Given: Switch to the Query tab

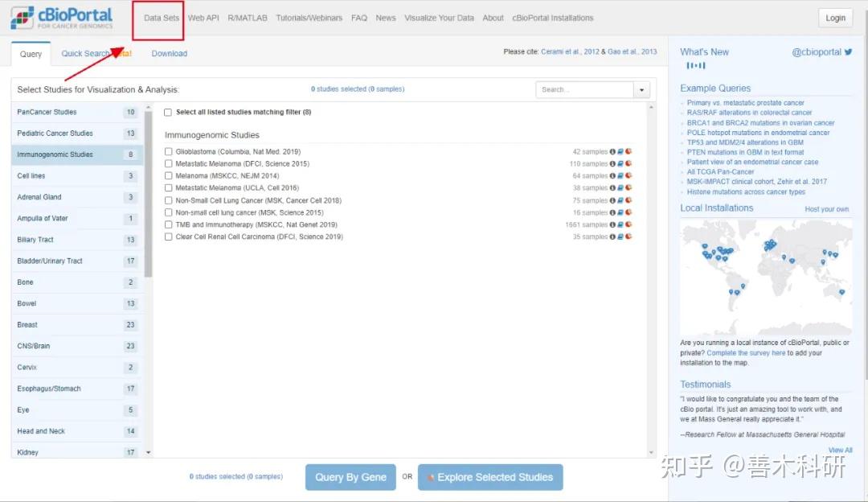Looking at the screenshot, I should click(x=31, y=54).
